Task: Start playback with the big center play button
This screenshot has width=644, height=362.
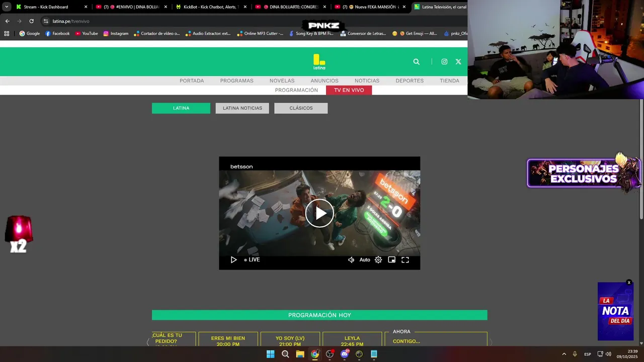Action: pyautogui.click(x=319, y=213)
